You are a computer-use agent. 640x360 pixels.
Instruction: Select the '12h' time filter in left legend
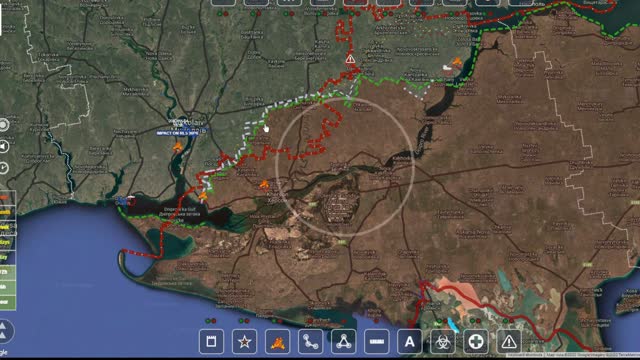(7, 272)
